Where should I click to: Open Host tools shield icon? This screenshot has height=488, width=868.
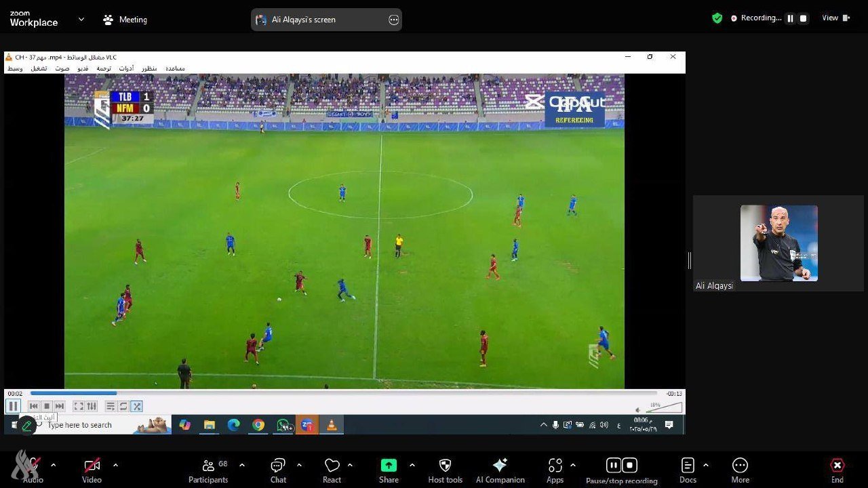point(445,470)
